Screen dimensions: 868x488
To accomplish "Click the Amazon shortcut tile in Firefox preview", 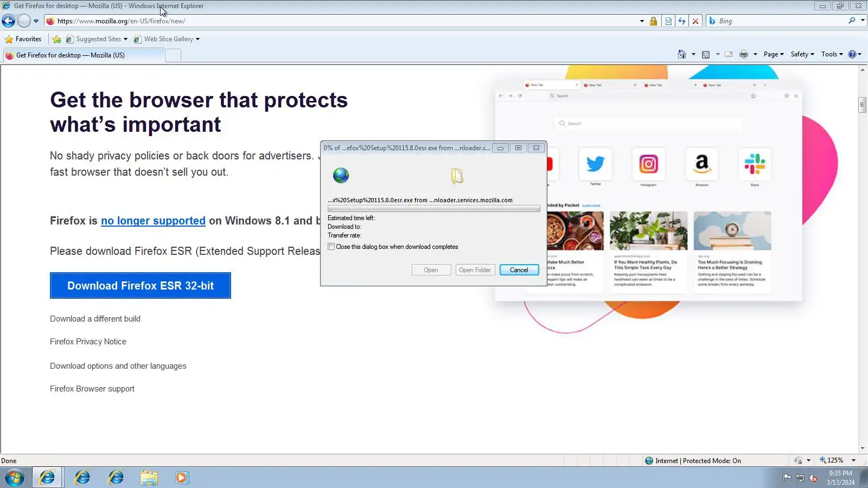I will 702,164.
